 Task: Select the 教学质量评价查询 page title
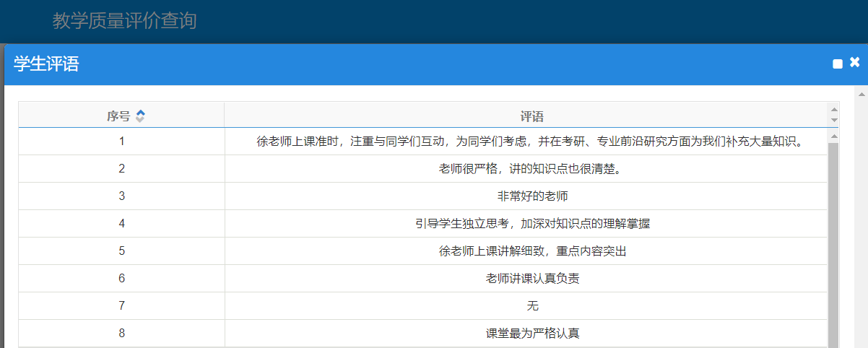[124, 21]
